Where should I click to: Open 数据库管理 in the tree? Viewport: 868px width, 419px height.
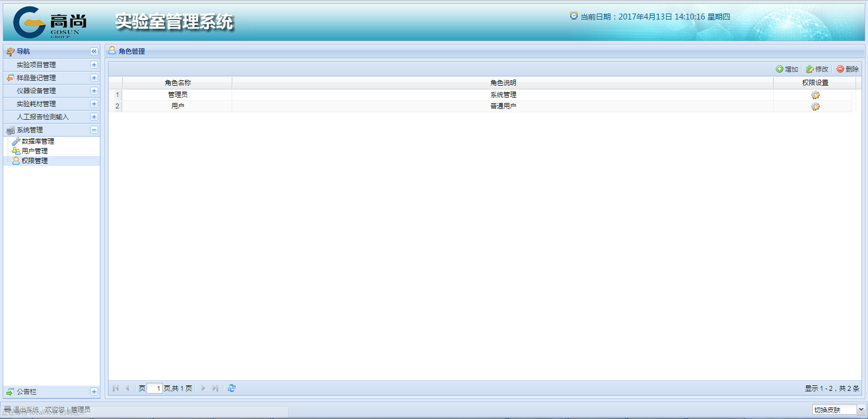[x=37, y=141]
